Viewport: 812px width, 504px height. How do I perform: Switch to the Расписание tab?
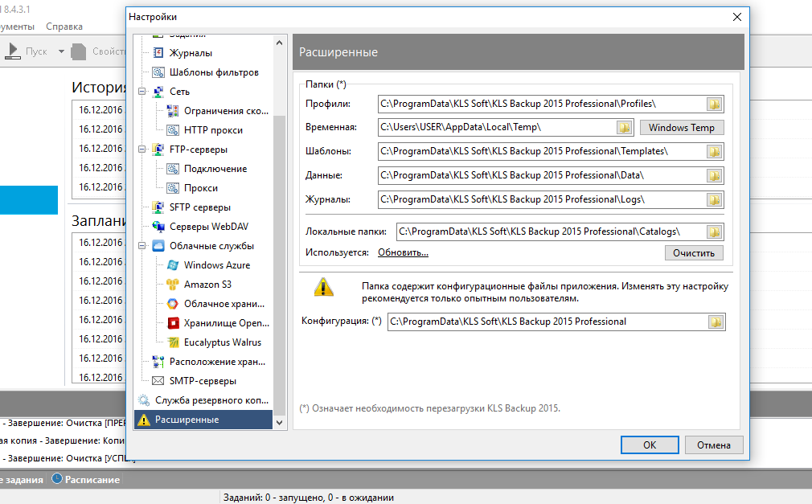86,480
